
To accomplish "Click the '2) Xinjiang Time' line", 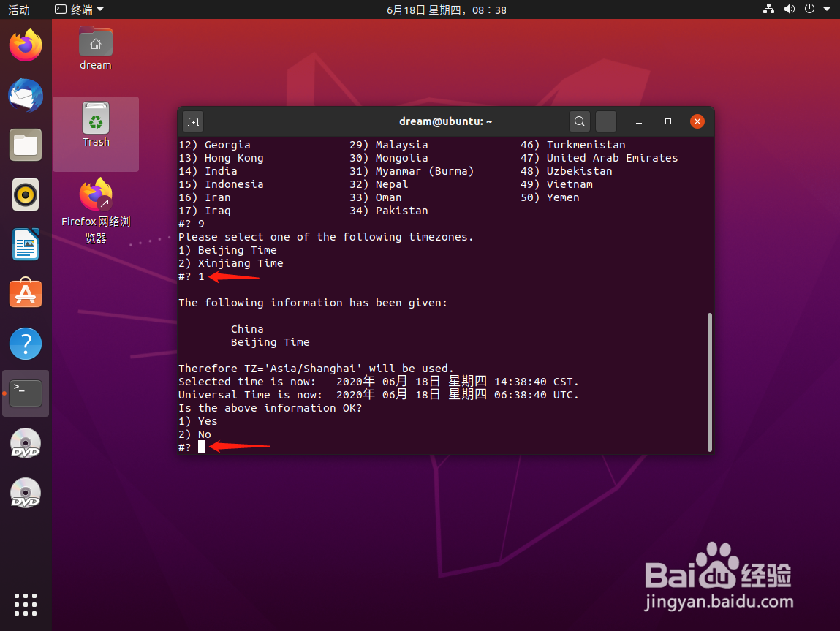I will point(231,263).
